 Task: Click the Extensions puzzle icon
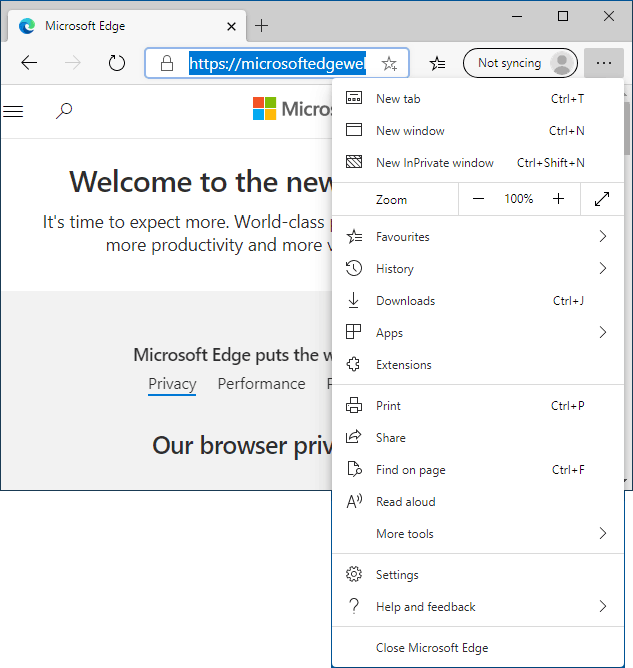[354, 364]
